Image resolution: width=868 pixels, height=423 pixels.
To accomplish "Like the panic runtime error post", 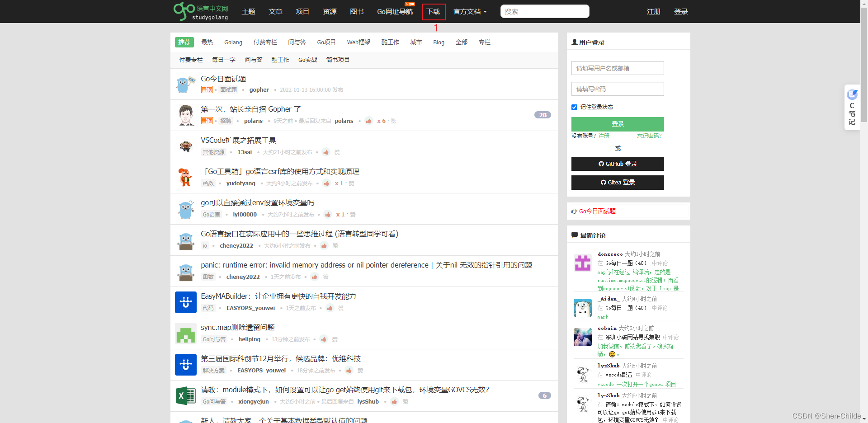I will [315, 277].
